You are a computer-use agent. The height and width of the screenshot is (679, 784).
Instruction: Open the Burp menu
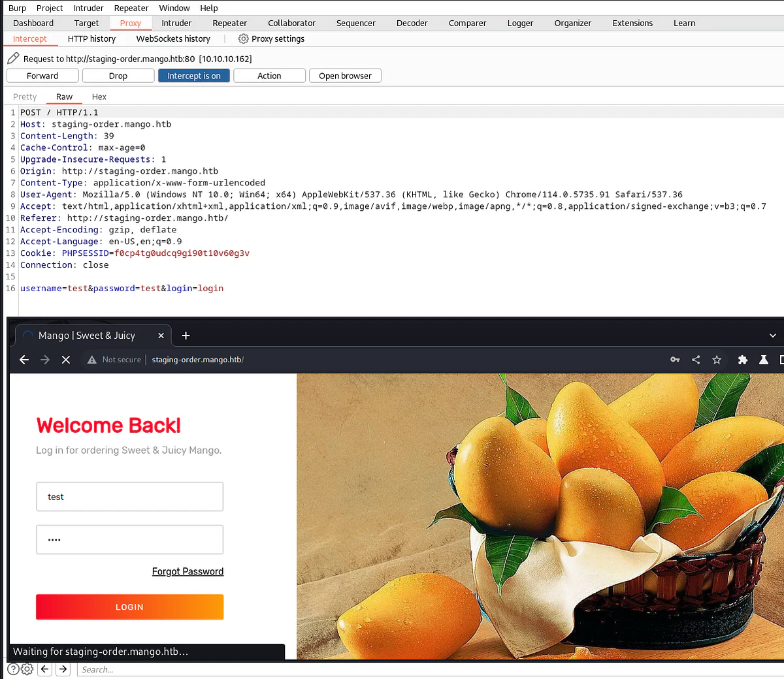tap(18, 8)
